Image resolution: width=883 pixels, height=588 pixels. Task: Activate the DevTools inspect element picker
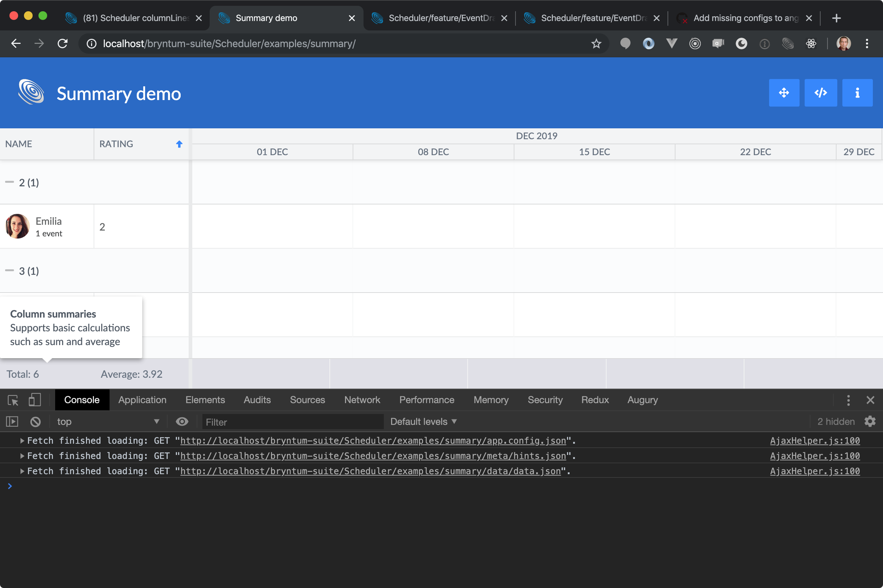click(x=13, y=400)
